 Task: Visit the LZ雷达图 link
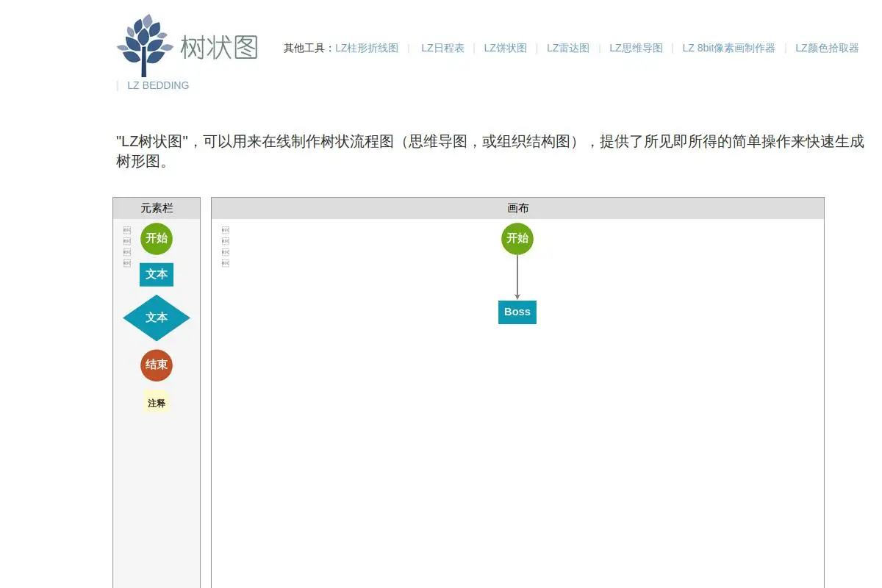(568, 48)
